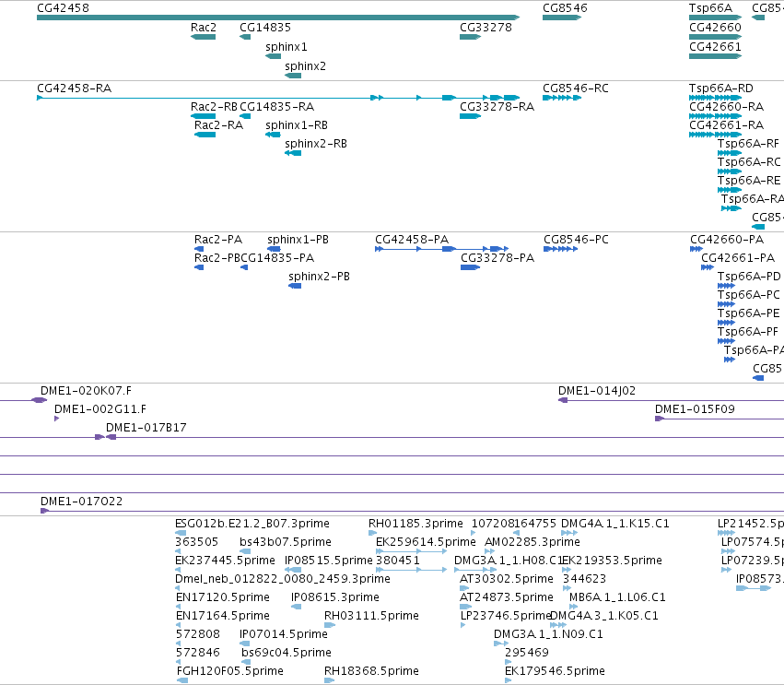The image size is (784, 685).
Task: Click CG42661-RA transcript label
Action: tap(727, 125)
